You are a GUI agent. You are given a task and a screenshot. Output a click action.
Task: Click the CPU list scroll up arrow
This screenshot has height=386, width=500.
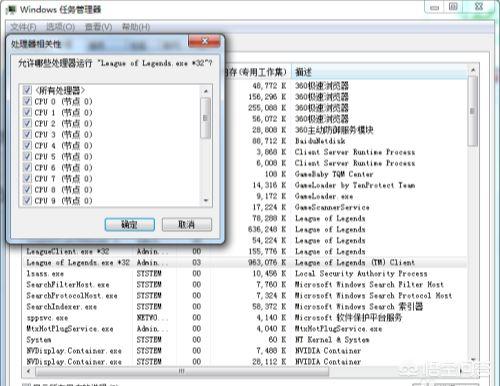[206, 91]
